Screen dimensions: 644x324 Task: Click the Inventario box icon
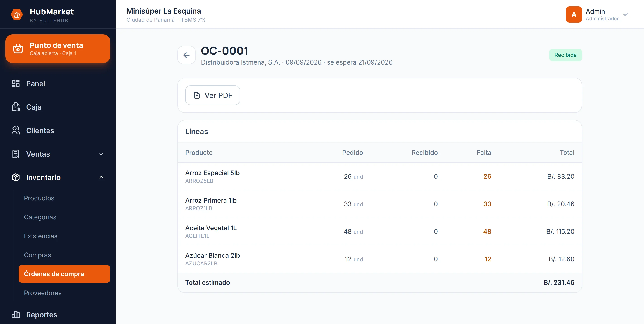coord(16,177)
